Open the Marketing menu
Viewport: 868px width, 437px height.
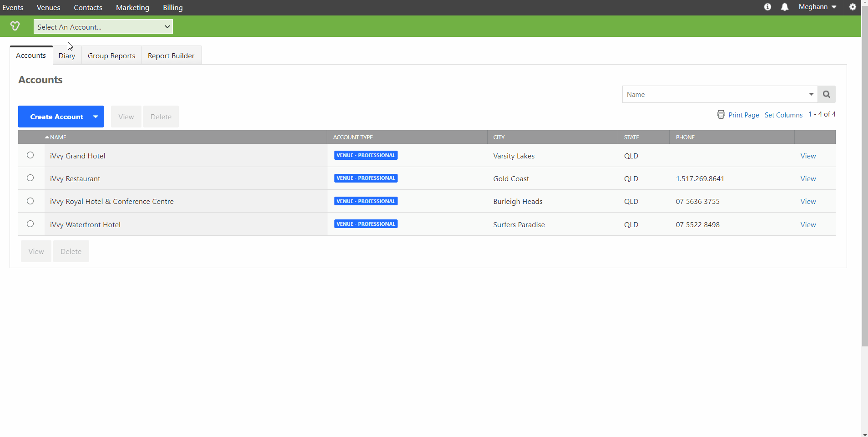click(132, 7)
